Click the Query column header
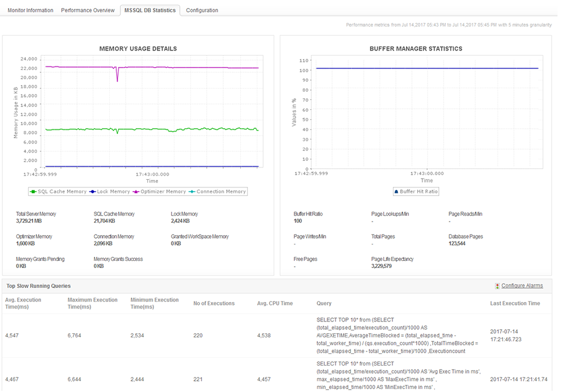This screenshot has height=392, width=564. (x=324, y=303)
